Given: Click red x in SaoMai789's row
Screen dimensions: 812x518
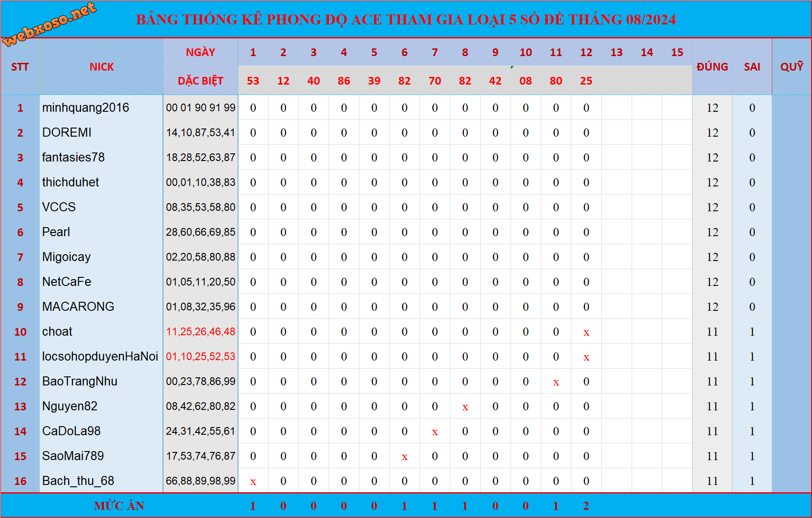Looking at the screenshot, I should pos(405,457).
